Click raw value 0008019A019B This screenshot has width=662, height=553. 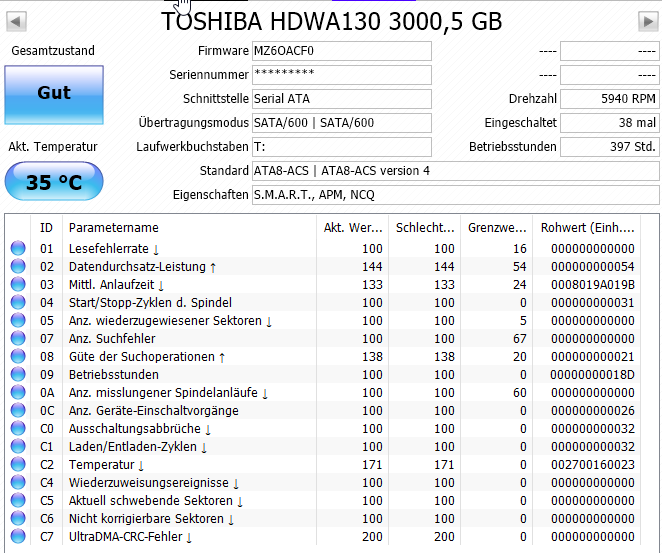point(592,285)
